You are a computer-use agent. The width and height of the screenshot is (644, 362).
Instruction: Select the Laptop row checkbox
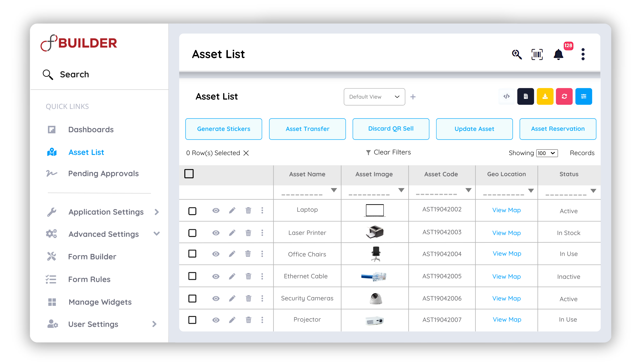pos(192,211)
